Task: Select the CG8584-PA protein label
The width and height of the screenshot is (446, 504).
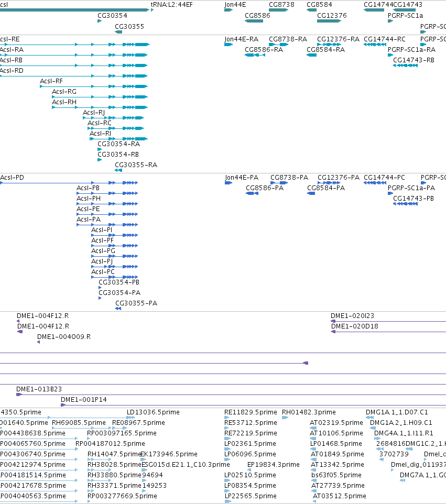Action: pos(326,188)
